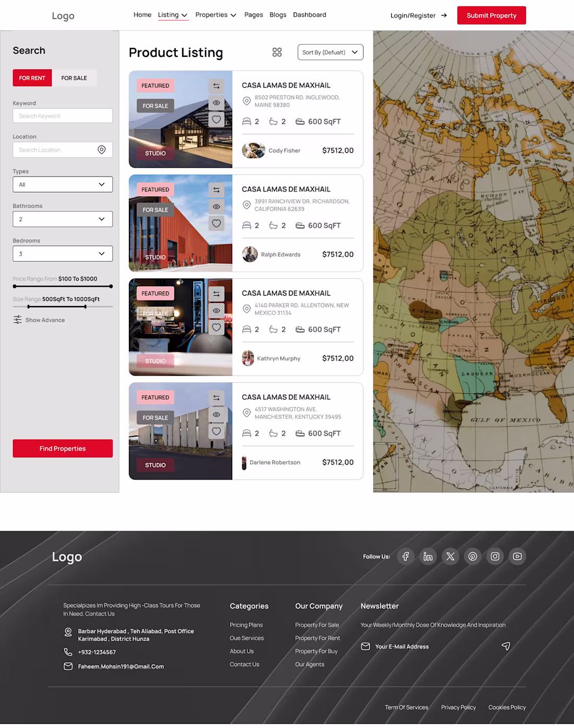
Task: Click the compare arrows icon on first listing
Action: click(x=216, y=86)
